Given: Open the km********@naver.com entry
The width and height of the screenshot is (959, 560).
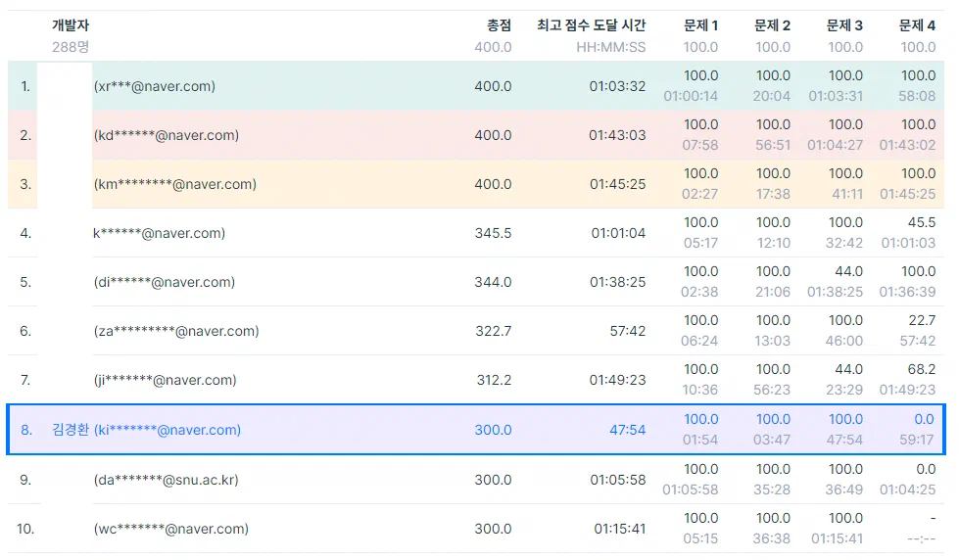Looking at the screenshot, I should (x=175, y=184).
